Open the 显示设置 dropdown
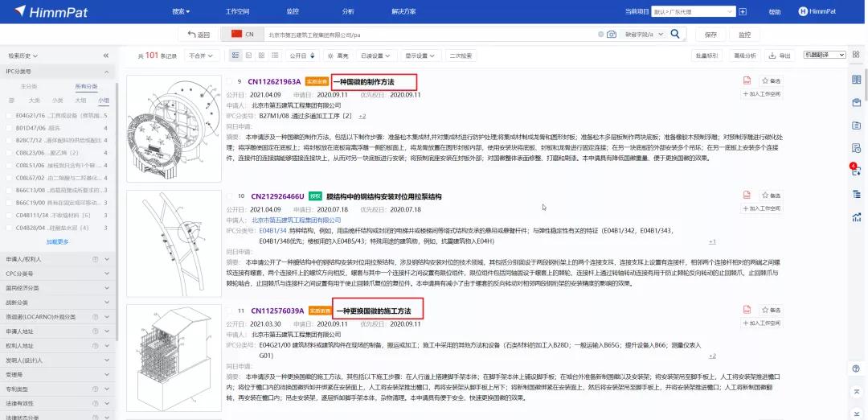 [x=420, y=56]
